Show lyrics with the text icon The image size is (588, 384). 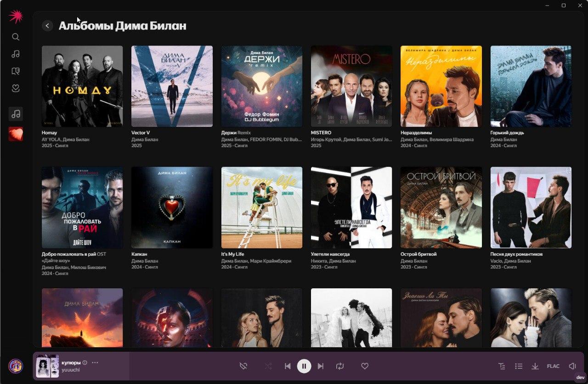click(x=502, y=366)
